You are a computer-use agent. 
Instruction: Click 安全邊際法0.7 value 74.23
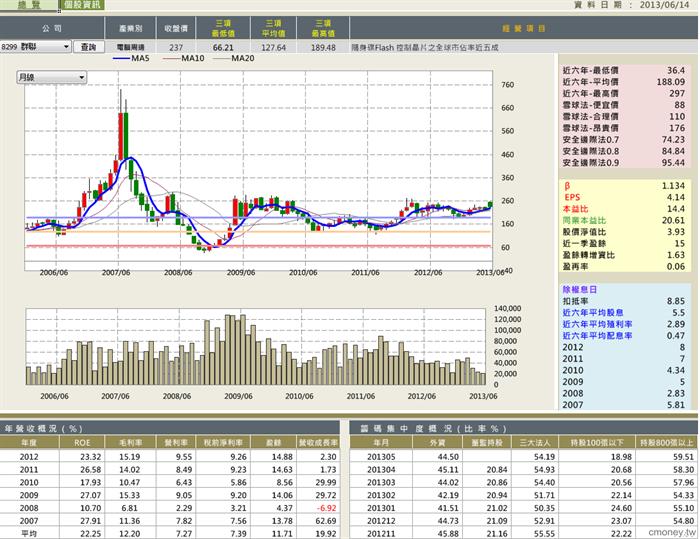(x=673, y=139)
